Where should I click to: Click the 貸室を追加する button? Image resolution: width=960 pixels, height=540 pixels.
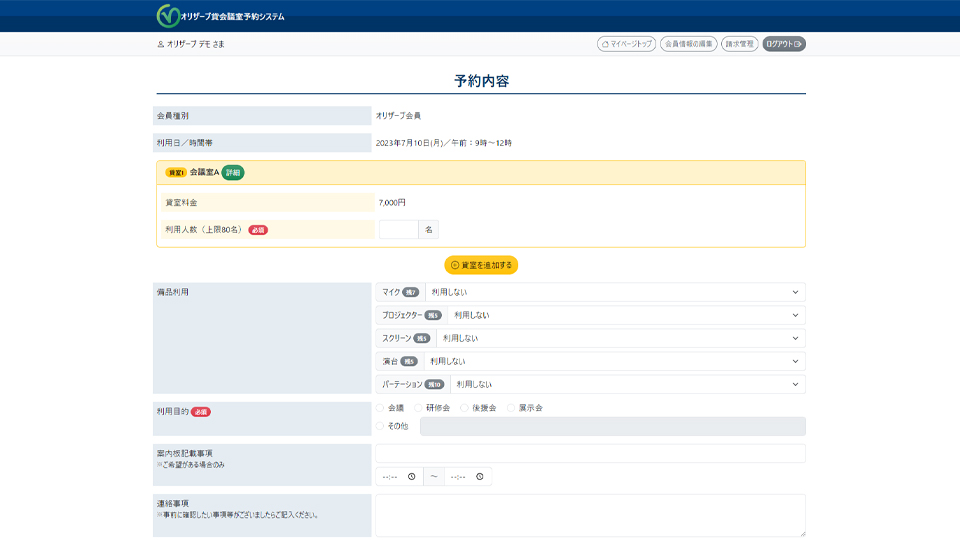pos(481,265)
